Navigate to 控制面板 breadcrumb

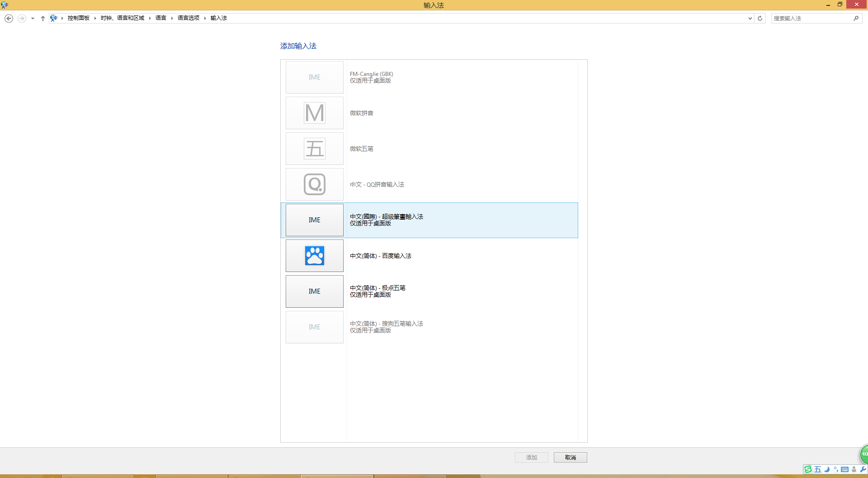pos(79,18)
